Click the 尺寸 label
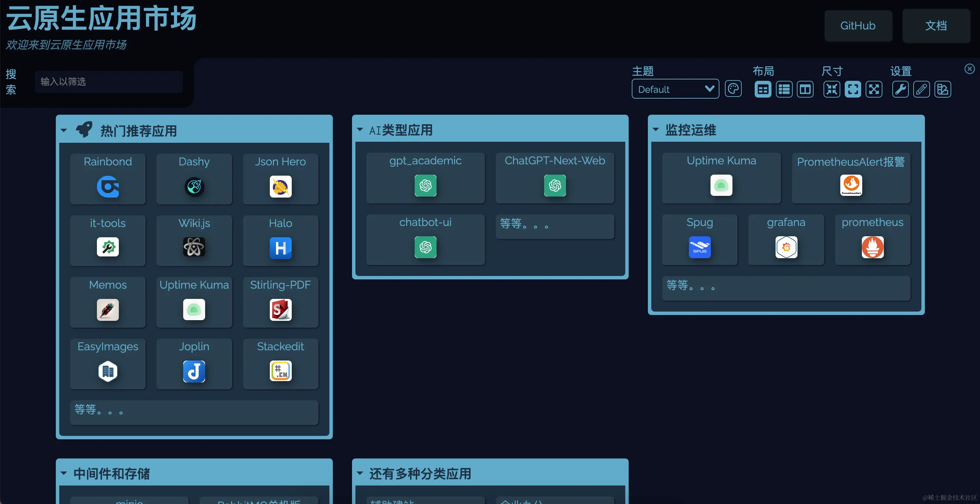Image resolution: width=980 pixels, height=504 pixels. coord(832,71)
